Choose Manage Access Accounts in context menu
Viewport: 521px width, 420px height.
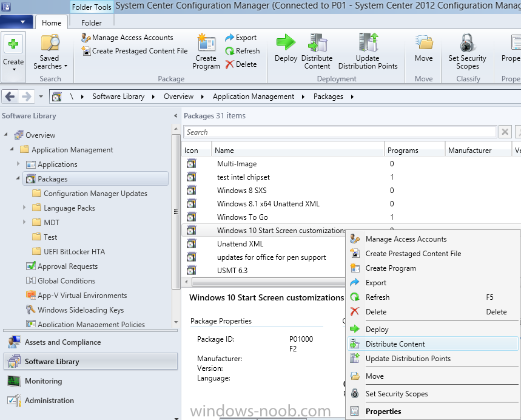(432, 239)
